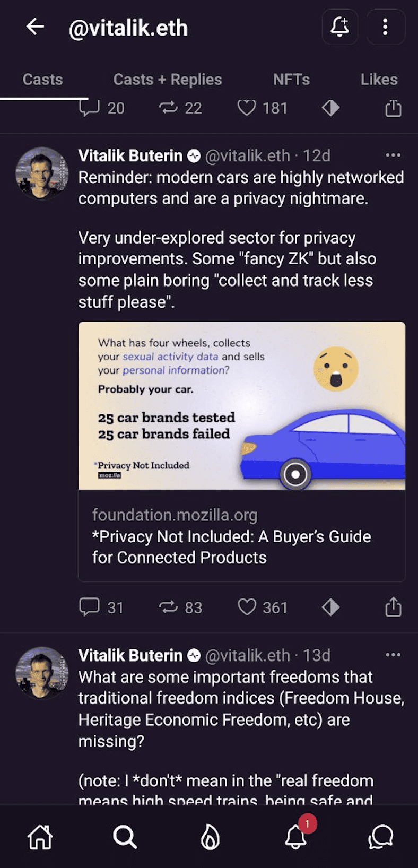418x868 pixels.
Task: Like the cast about modern cars
Action: pyautogui.click(x=247, y=607)
